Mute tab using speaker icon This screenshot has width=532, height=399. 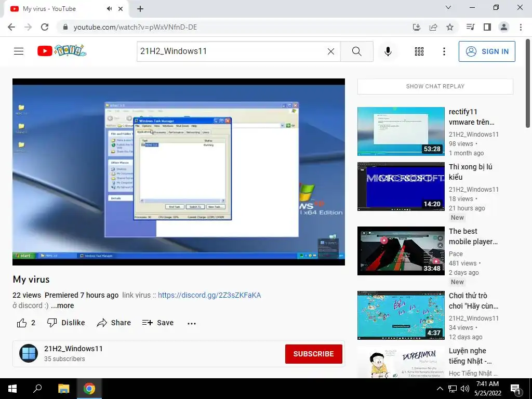point(109,9)
